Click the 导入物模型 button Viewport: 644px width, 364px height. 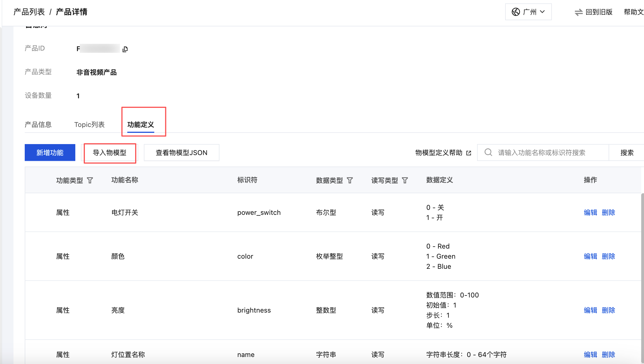click(x=110, y=153)
